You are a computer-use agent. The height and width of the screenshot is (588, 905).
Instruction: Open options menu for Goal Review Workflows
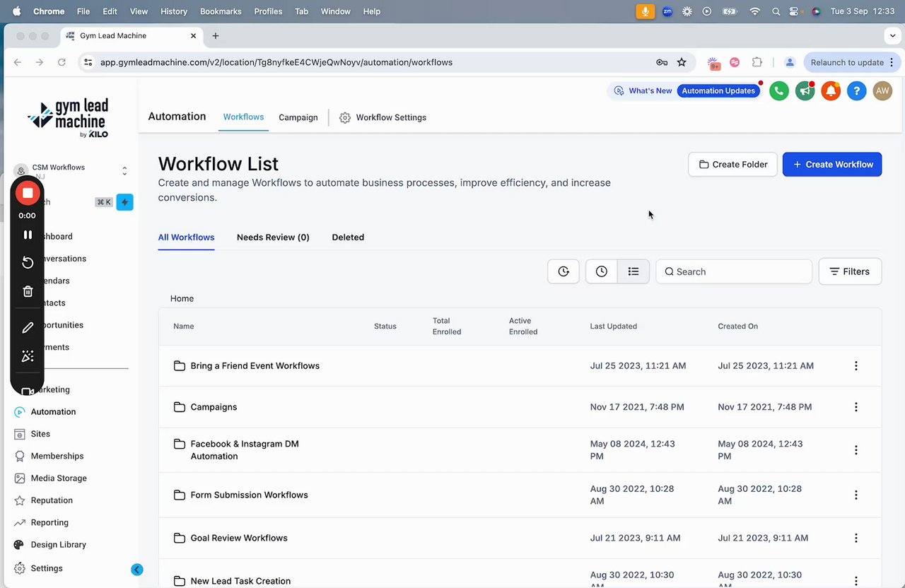[x=856, y=538]
